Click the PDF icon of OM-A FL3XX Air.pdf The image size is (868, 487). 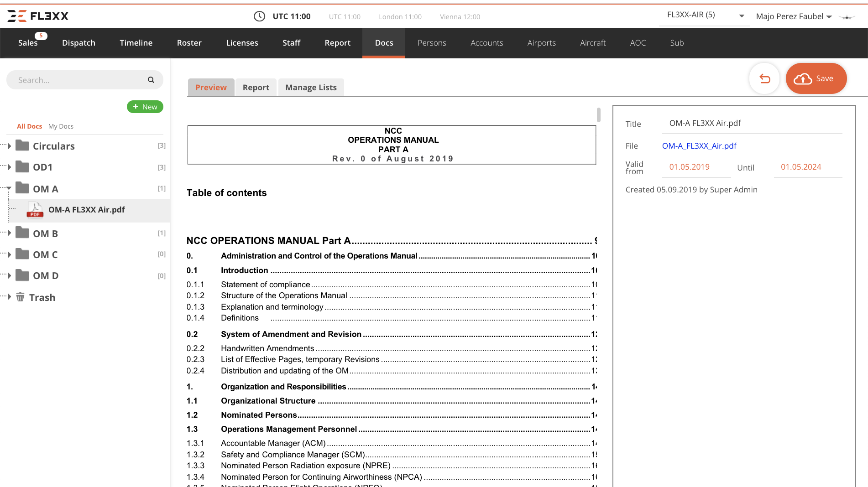coord(35,210)
